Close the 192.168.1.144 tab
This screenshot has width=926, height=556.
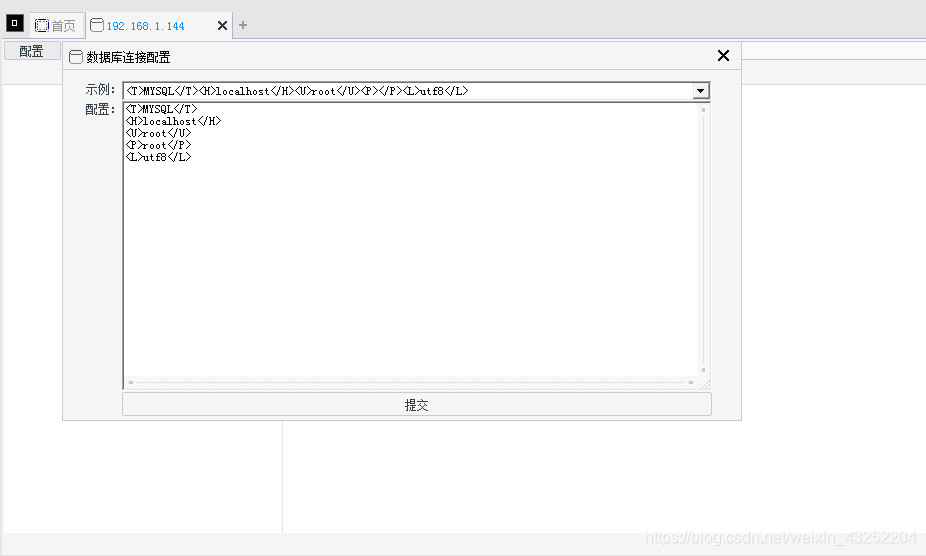(x=222, y=25)
